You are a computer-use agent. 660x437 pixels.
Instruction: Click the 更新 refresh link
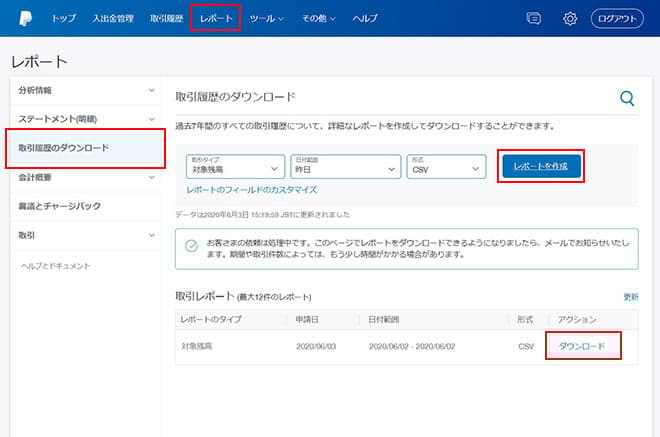630,297
